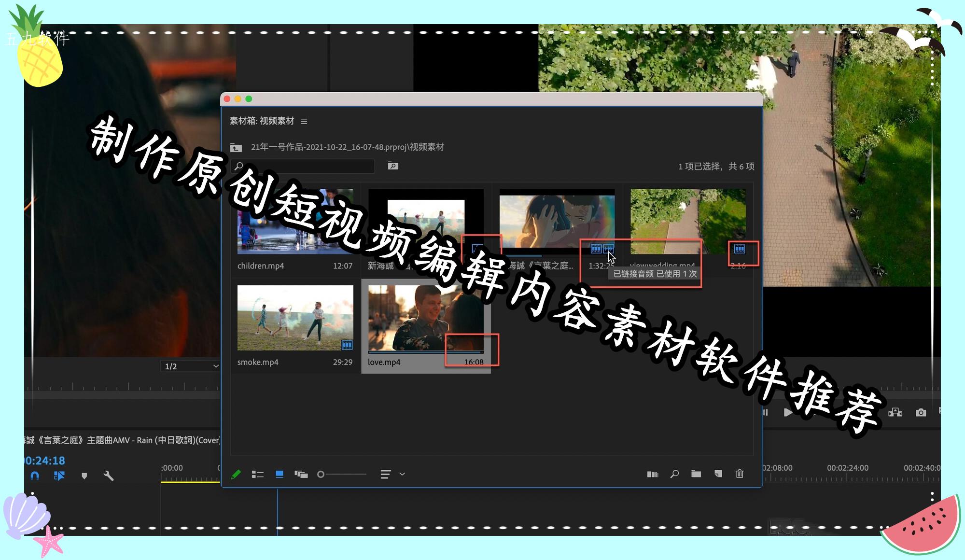Select the love.mp4 clip thumbnail
Viewport: 965px width, 560px height.
[x=425, y=316]
